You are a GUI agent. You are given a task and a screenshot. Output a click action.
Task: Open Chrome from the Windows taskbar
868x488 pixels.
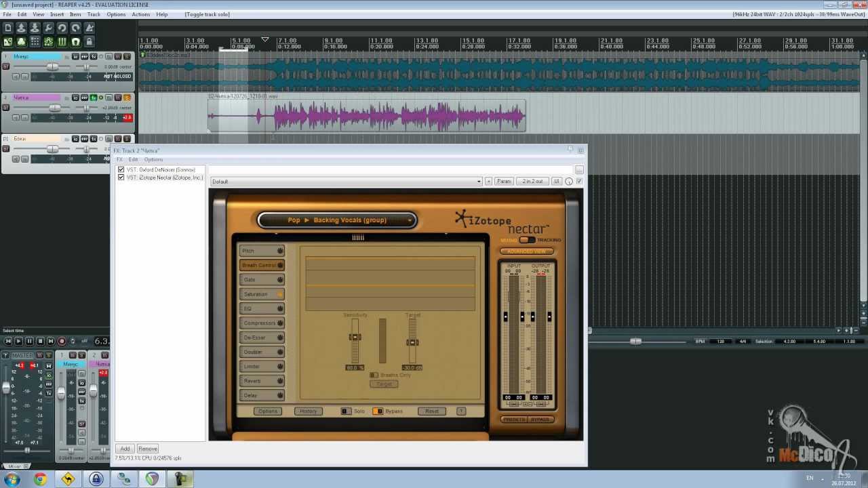pyautogui.click(x=40, y=479)
